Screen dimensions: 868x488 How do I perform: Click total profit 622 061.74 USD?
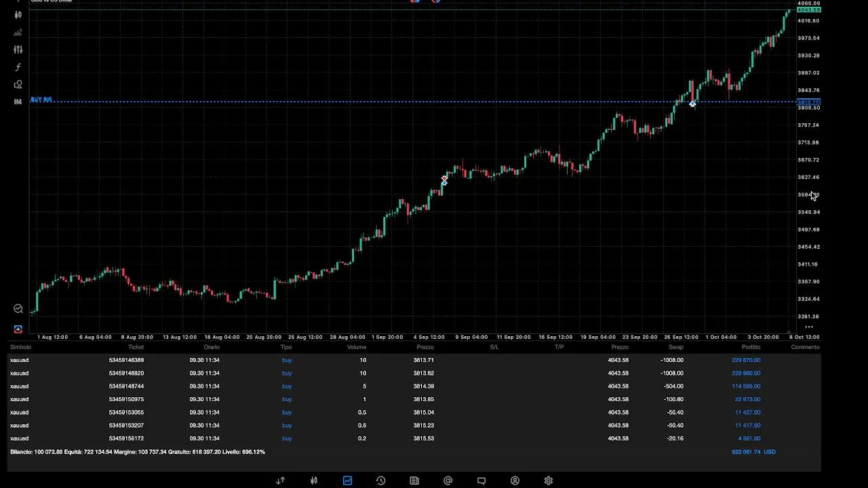753,451
